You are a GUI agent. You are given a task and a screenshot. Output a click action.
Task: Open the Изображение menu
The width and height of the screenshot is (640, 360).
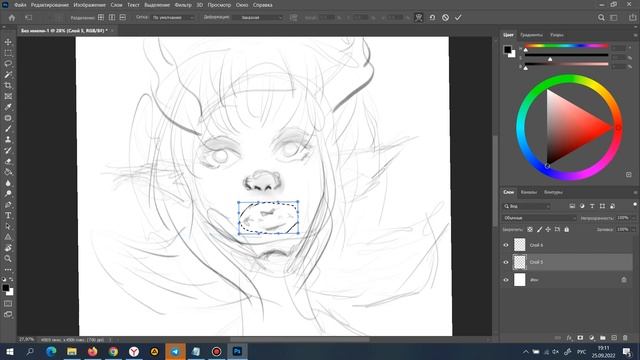pyautogui.click(x=89, y=5)
